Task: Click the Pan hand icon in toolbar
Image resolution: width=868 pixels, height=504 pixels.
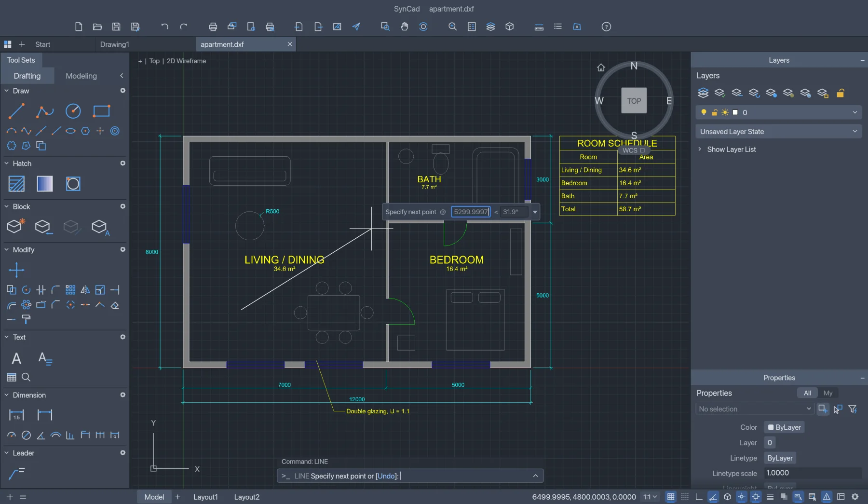Action: coord(404,27)
